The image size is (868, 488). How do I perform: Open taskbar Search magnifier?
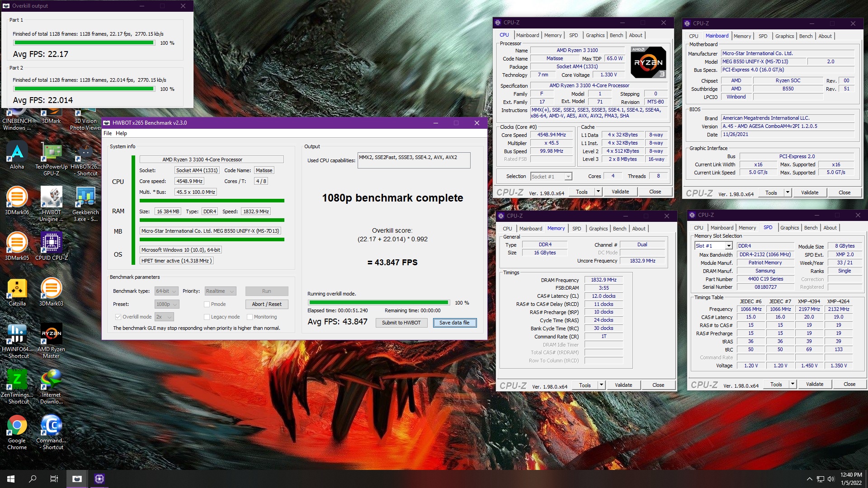pos(33,479)
